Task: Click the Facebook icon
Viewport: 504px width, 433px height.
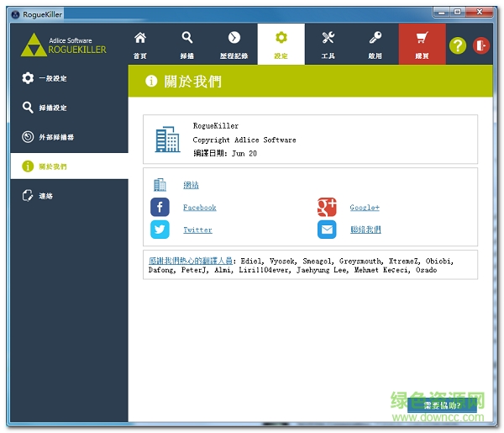Action: point(160,208)
